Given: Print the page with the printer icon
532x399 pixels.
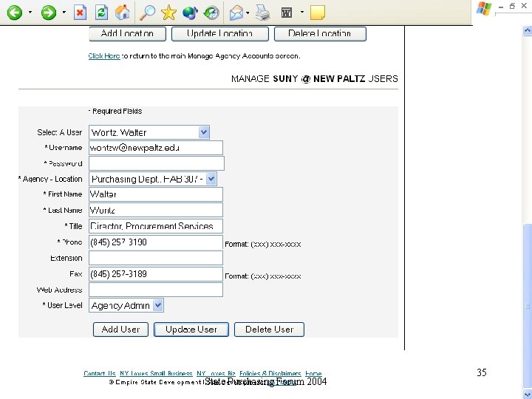Looking at the screenshot, I should tap(262, 13).
